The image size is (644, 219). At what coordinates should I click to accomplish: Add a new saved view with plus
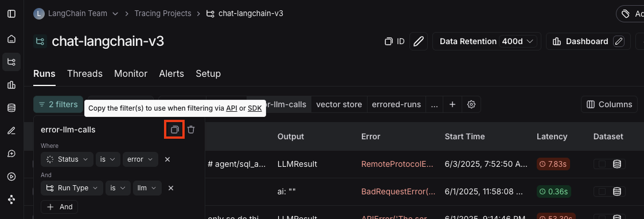452,104
